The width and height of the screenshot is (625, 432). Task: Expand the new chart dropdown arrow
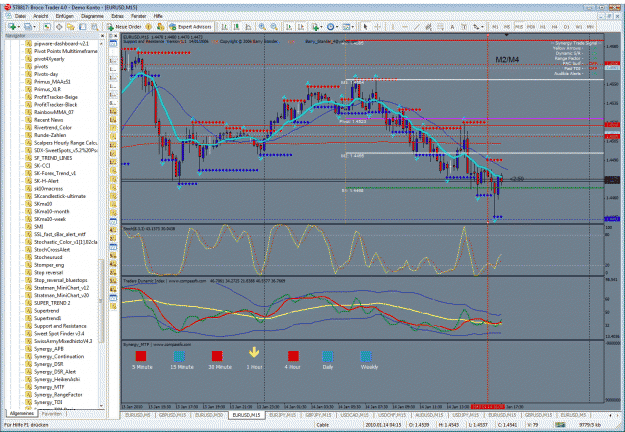click(x=19, y=27)
